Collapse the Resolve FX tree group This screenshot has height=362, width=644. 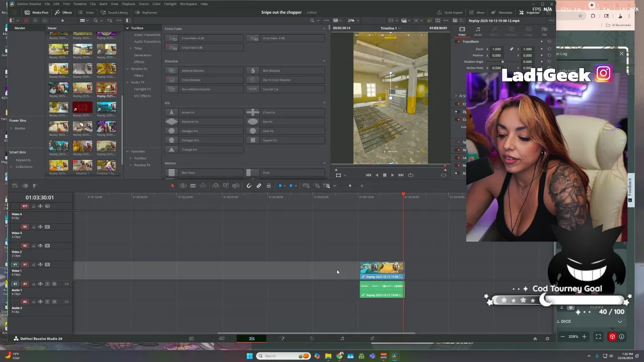[x=127, y=69]
